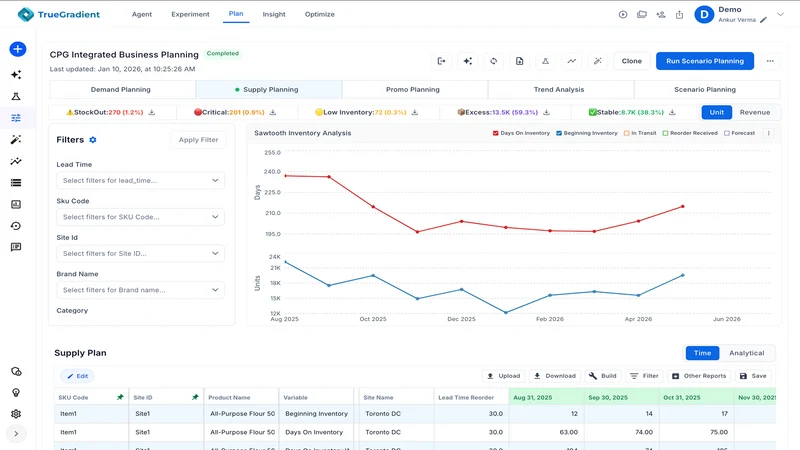Open the filter settings gear next to Filters

(93, 140)
